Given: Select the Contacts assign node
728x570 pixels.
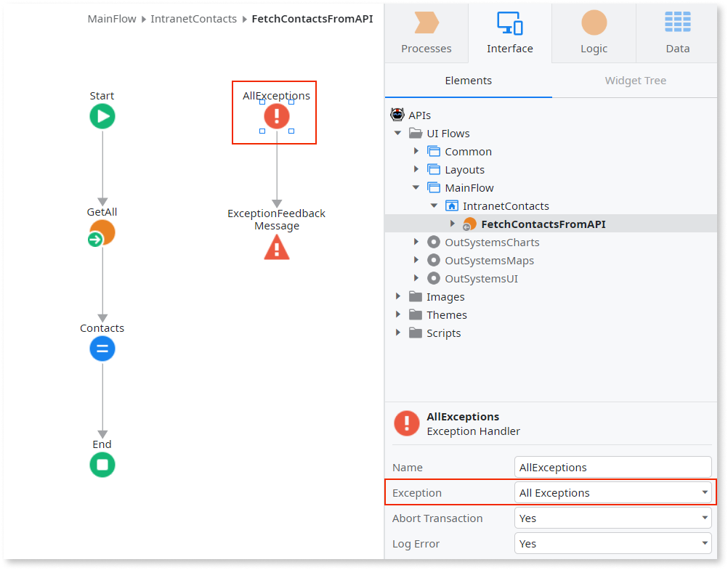Looking at the screenshot, I should pos(102,349).
